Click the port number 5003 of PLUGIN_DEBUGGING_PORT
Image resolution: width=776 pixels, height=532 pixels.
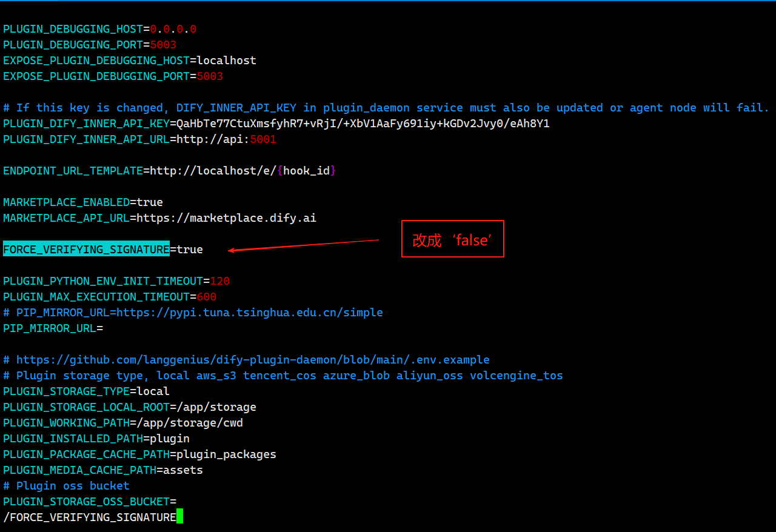coord(163,44)
